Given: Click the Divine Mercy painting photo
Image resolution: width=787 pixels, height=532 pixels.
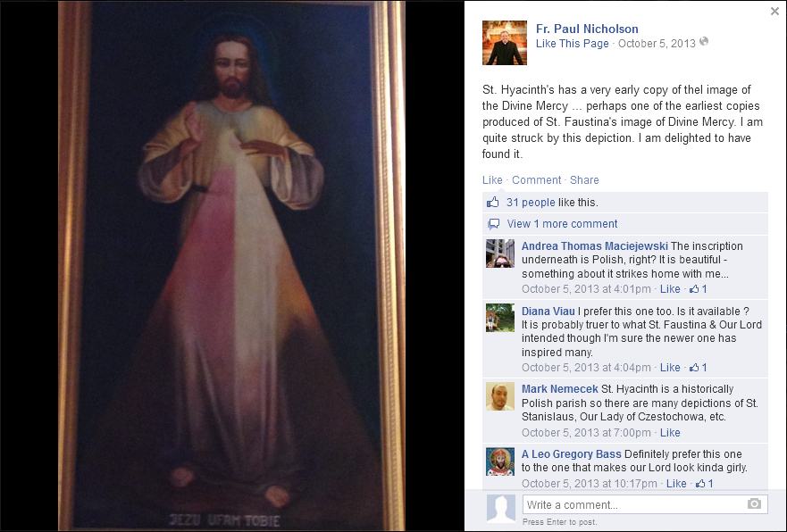Looking at the screenshot, I should pos(231,266).
